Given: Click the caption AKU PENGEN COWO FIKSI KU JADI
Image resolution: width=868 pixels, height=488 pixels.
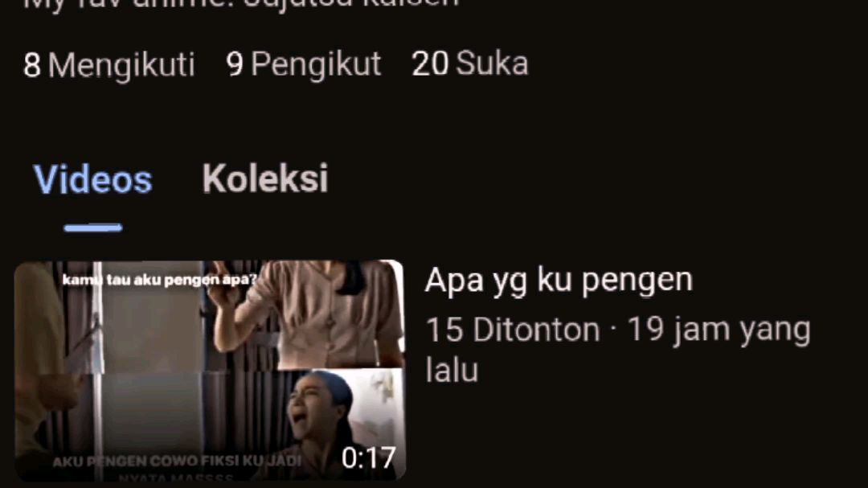Looking at the screenshot, I should (x=177, y=461).
